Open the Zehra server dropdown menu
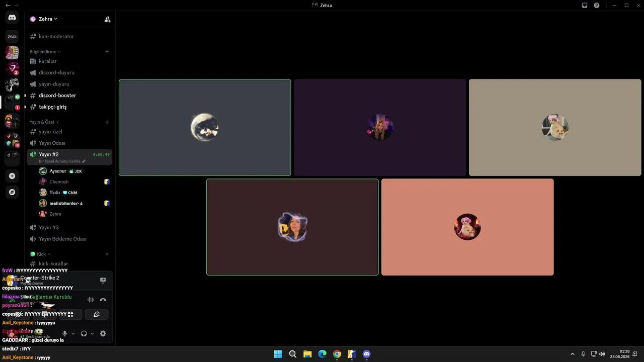This screenshot has height=362, width=644. 48,19
